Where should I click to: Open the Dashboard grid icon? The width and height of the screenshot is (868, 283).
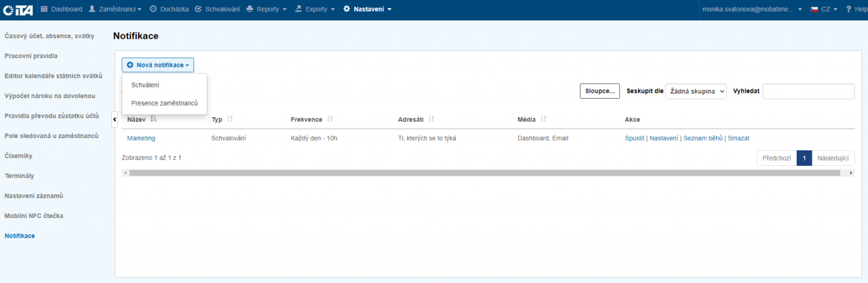click(x=45, y=9)
